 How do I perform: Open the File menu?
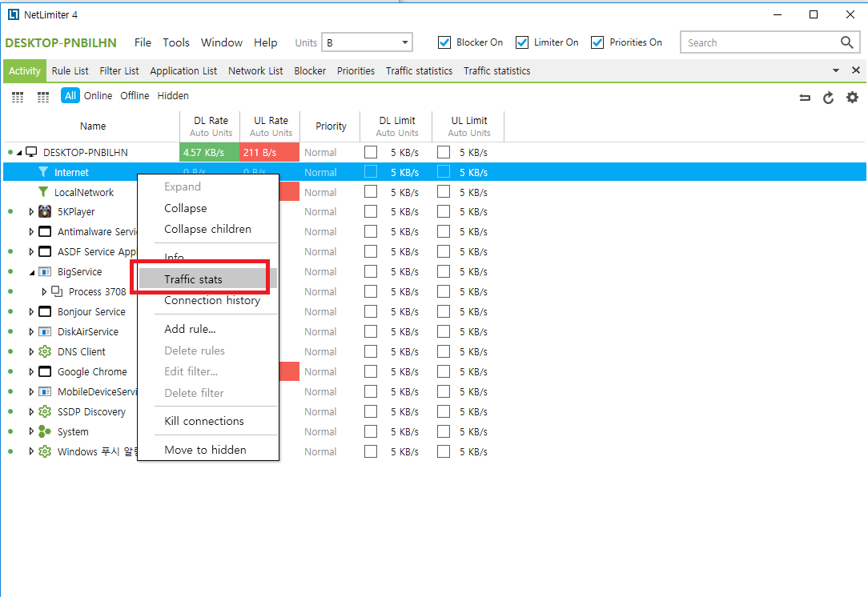(x=143, y=42)
